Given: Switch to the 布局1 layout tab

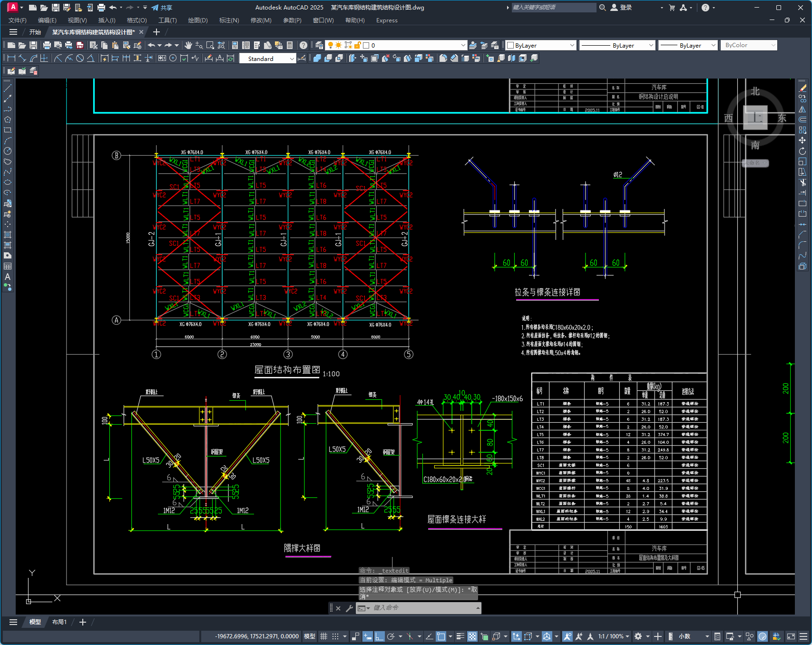Looking at the screenshot, I should click(x=59, y=622).
